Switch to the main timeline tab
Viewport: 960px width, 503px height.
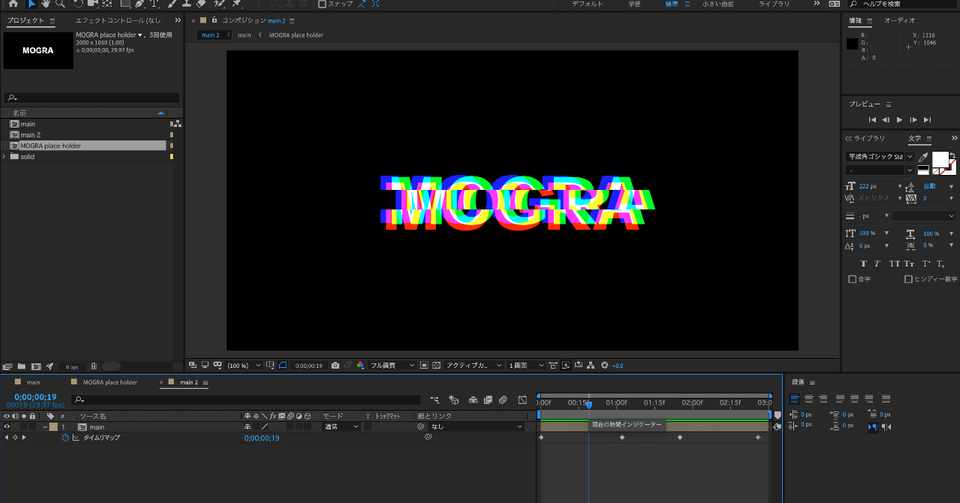tap(33, 382)
